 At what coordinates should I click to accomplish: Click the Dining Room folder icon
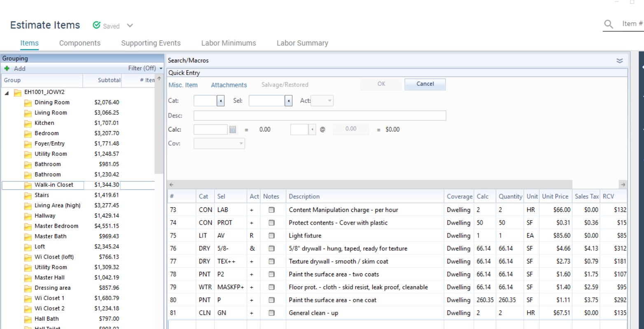(28, 103)
